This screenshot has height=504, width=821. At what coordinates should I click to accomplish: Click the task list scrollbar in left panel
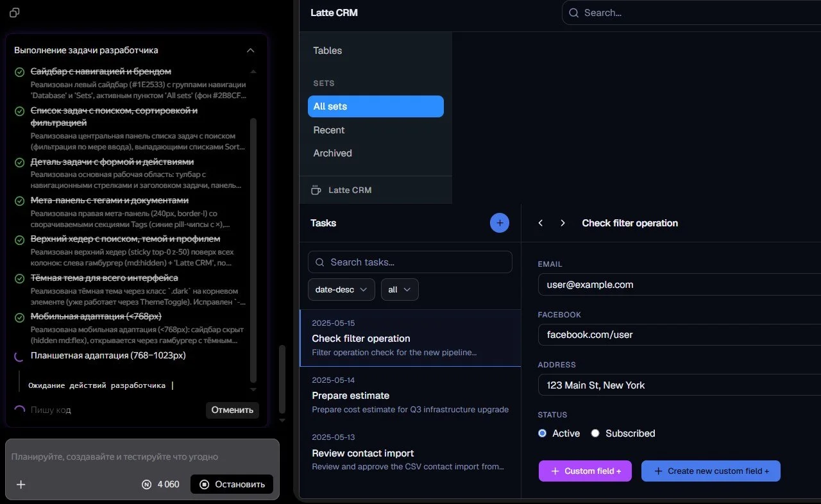[x=253, y=250]
